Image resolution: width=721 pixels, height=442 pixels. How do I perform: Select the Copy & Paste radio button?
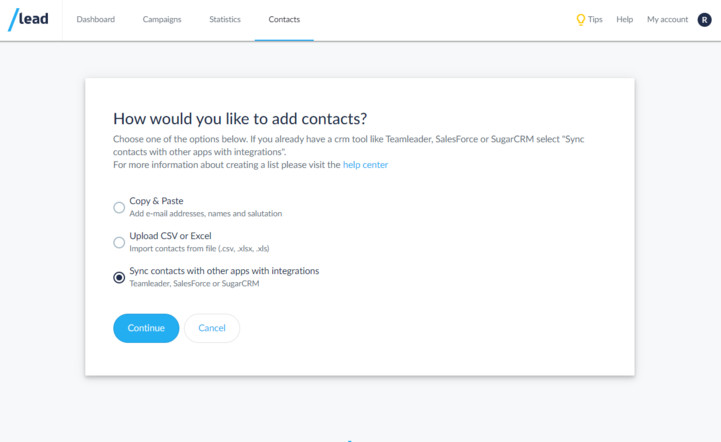(119, 207)
